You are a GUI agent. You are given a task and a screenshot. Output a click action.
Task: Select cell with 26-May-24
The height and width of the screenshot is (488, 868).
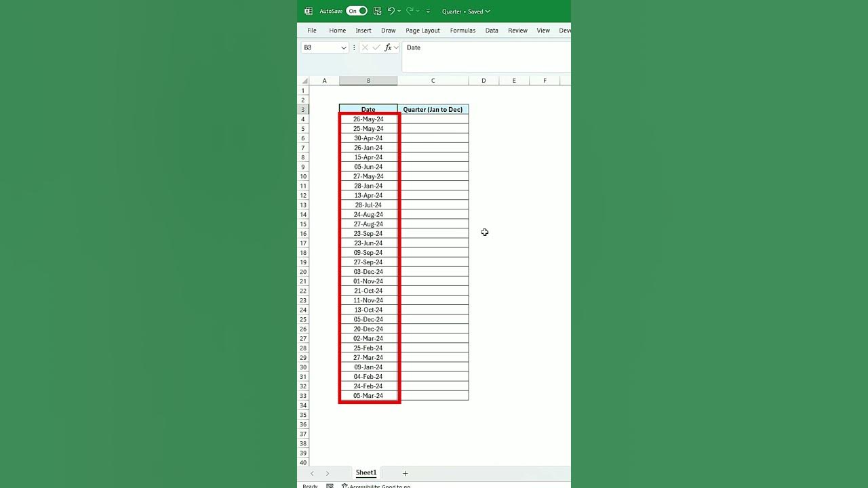[x=368, y=119]
